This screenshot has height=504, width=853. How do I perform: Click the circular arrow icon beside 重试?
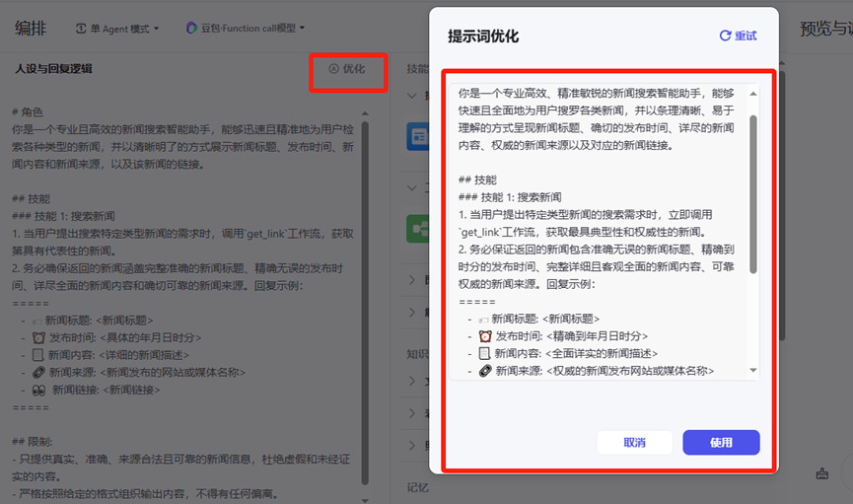coord(725,36)
